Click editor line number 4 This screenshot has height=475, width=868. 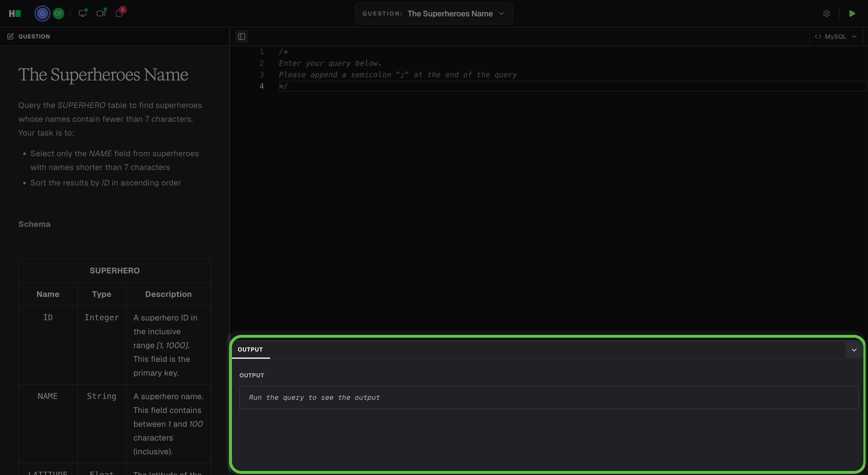click(x=261, y=86)
